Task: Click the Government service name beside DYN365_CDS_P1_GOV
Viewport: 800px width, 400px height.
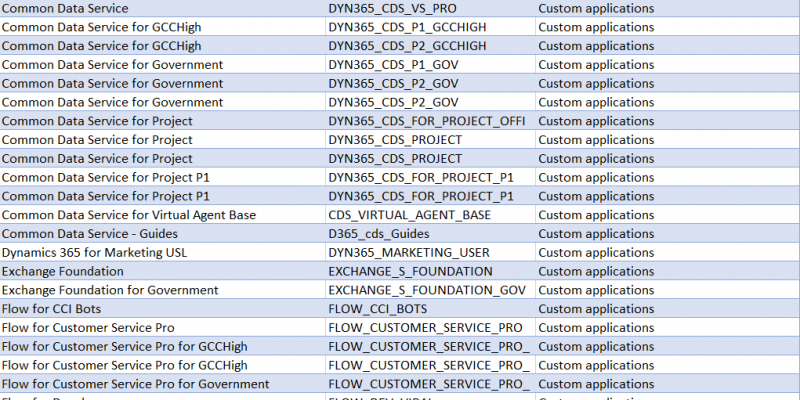Action: [x=162, y=64]
